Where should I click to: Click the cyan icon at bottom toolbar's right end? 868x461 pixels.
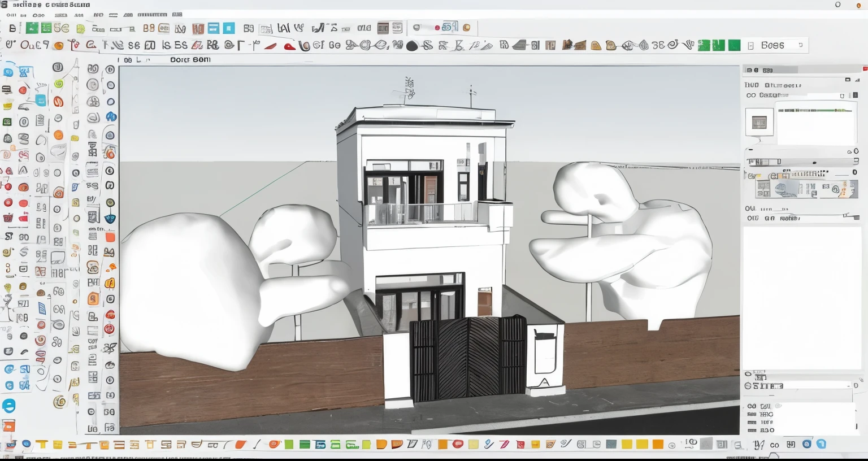821,445
